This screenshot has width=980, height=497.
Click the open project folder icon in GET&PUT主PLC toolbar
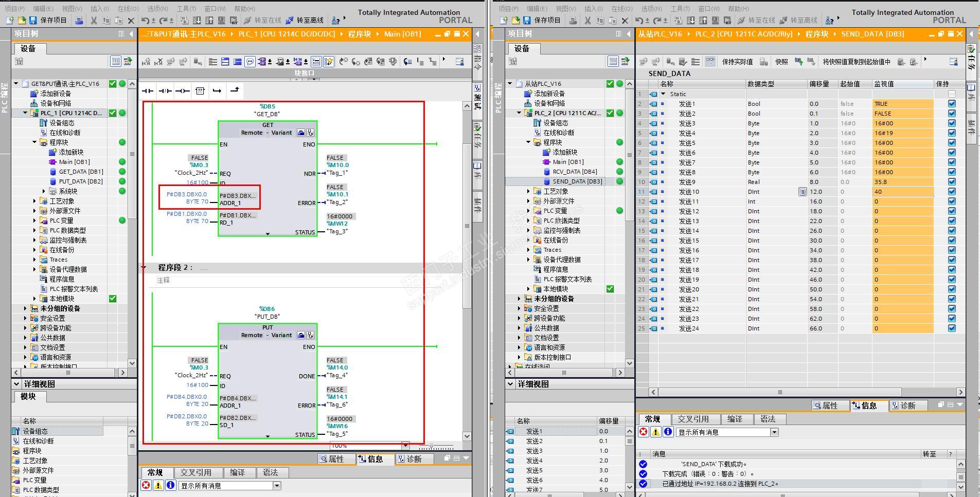point(22,21)
